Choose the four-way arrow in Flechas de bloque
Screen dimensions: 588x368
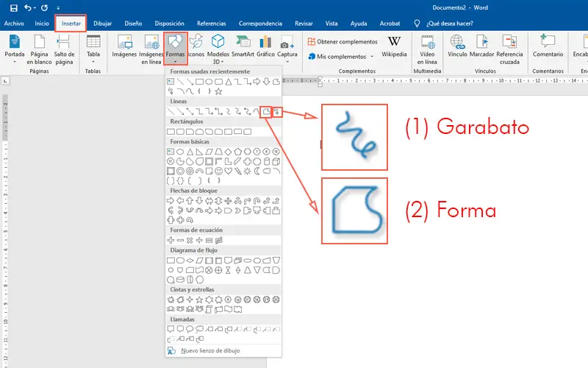[x=228, y=201]
